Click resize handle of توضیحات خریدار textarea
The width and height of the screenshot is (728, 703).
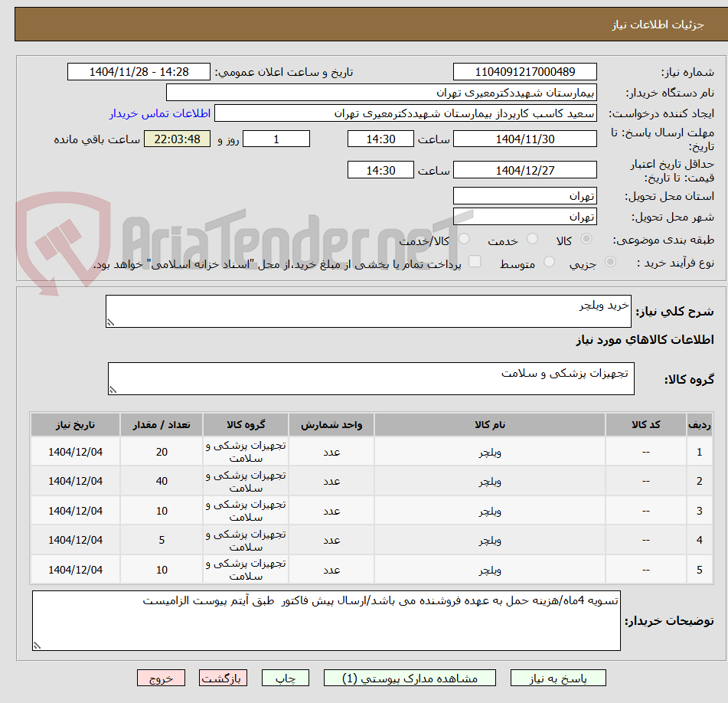(x=38, y=646)
